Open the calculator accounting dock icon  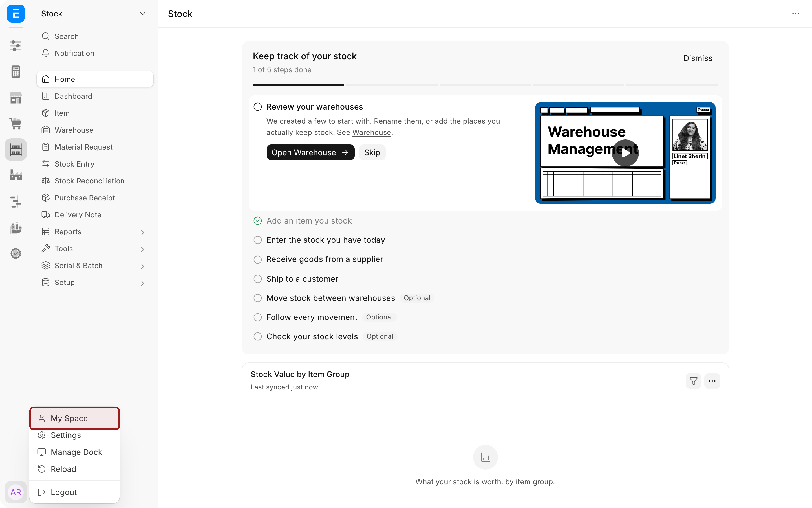coord(16,72)
